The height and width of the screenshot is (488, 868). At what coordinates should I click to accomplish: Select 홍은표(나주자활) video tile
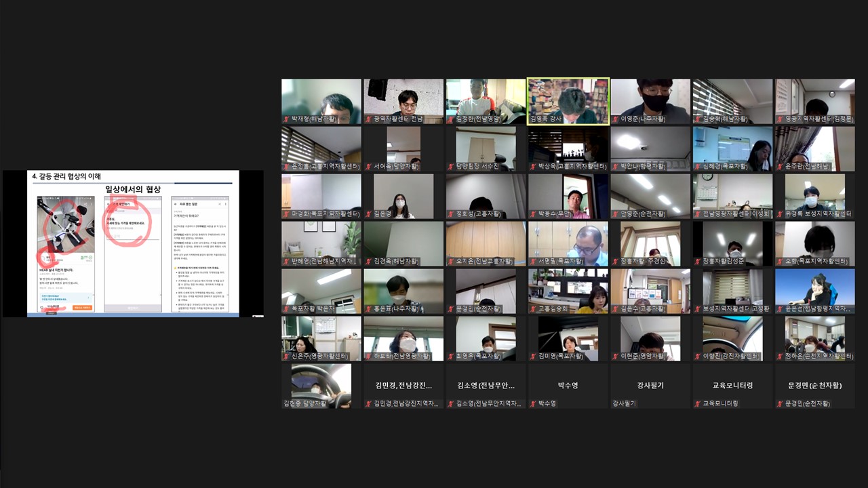(403, 291)
